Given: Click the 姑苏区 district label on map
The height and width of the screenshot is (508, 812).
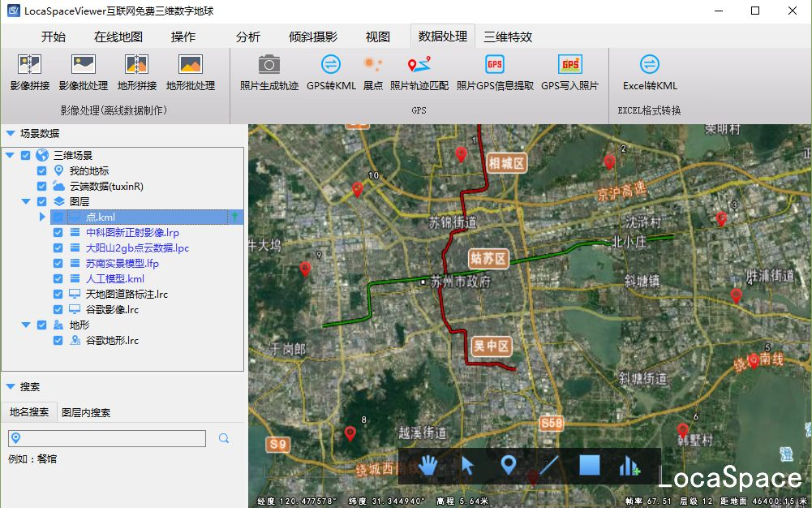Looking at the screenshot, I should coord(488,258).
